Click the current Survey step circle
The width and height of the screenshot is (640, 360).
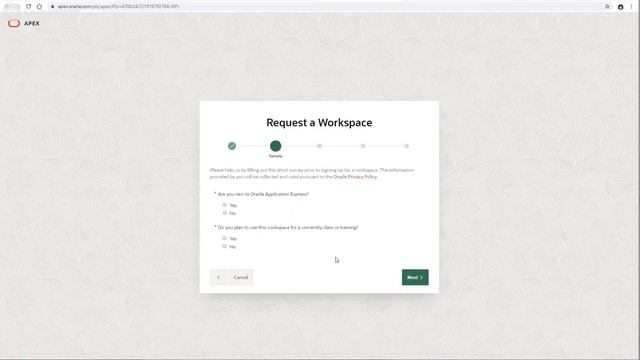(276, 146)
